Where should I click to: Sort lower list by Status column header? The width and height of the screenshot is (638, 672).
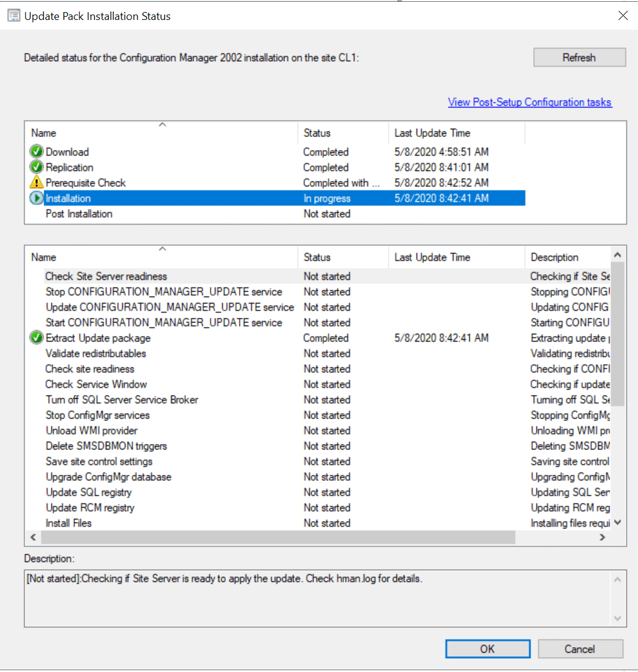343,257
